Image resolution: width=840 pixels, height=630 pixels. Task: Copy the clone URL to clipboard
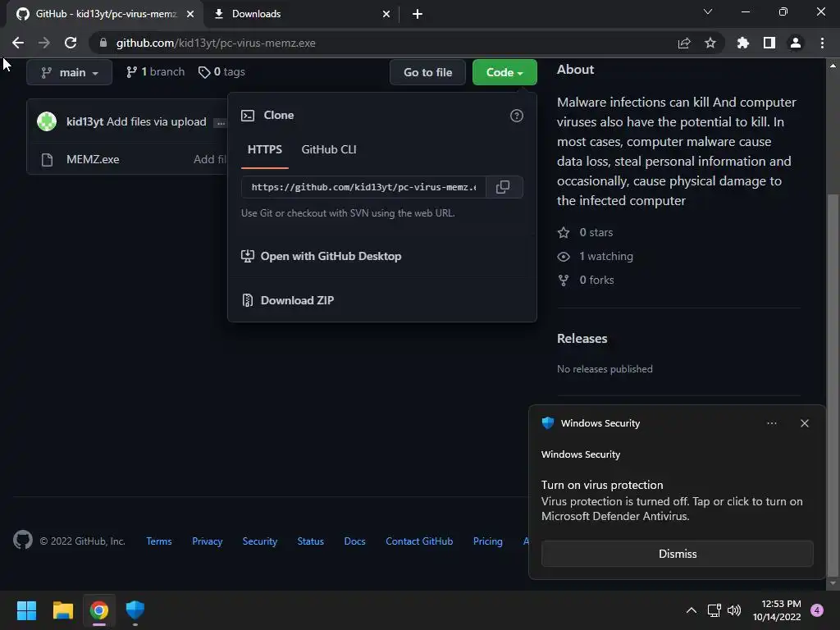point(504,187)
